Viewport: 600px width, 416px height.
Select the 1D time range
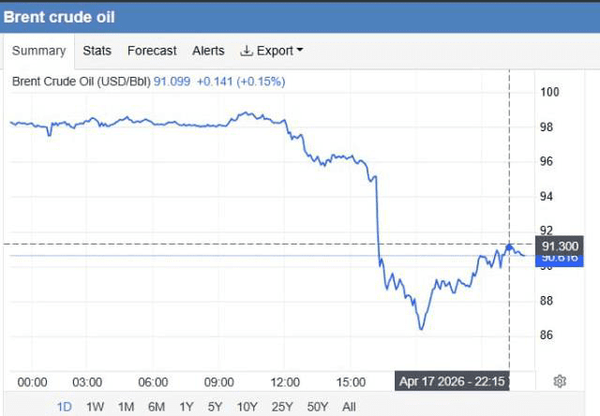[65, 407]
